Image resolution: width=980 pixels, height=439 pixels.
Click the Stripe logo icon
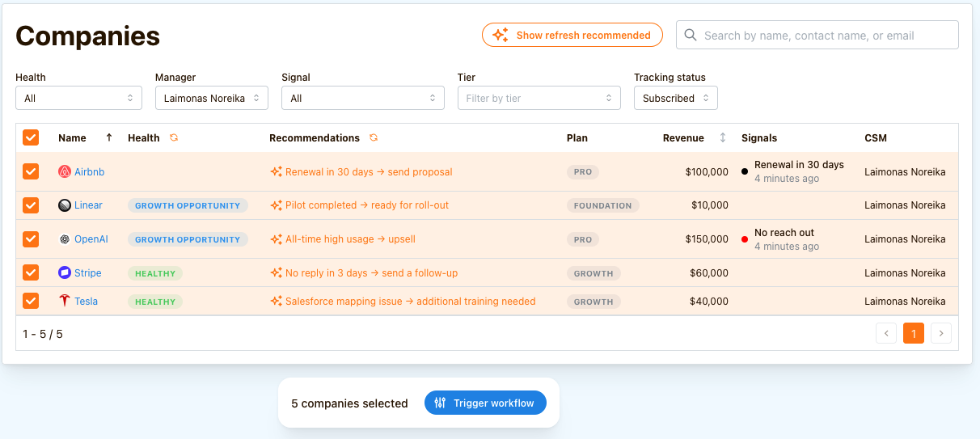[x=65, y=273]
